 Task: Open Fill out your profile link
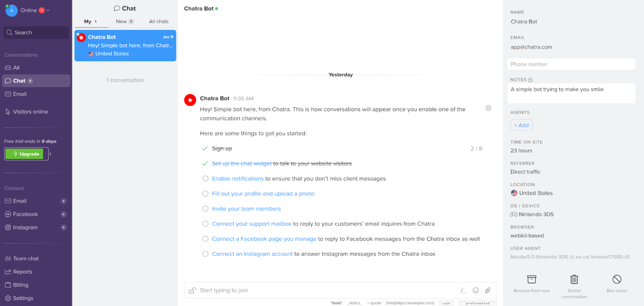click(263, 194)
